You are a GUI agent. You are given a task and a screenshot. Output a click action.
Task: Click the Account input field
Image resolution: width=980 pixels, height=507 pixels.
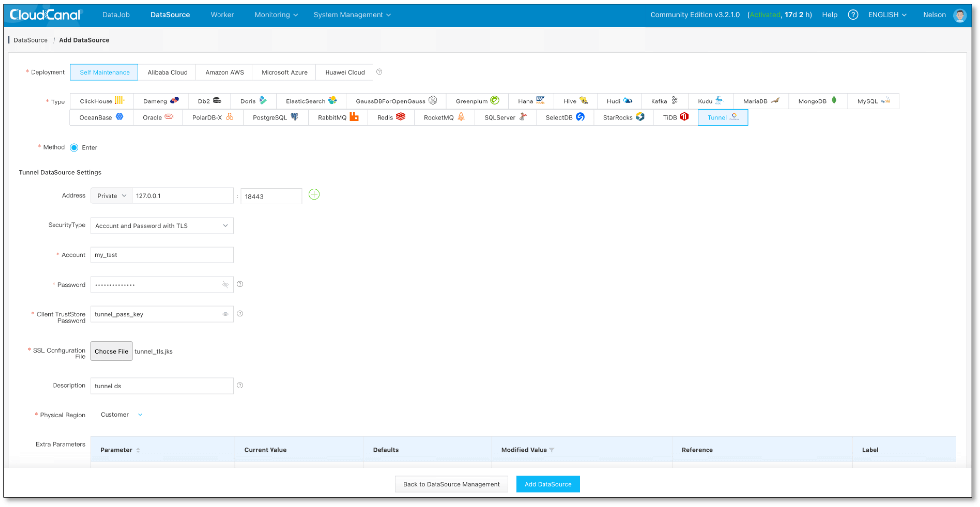(162, 255)
